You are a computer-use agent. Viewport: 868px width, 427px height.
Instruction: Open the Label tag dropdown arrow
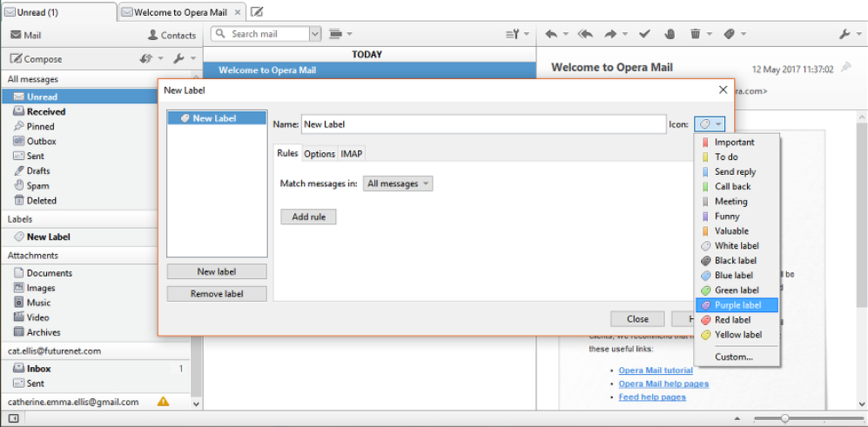744,34
